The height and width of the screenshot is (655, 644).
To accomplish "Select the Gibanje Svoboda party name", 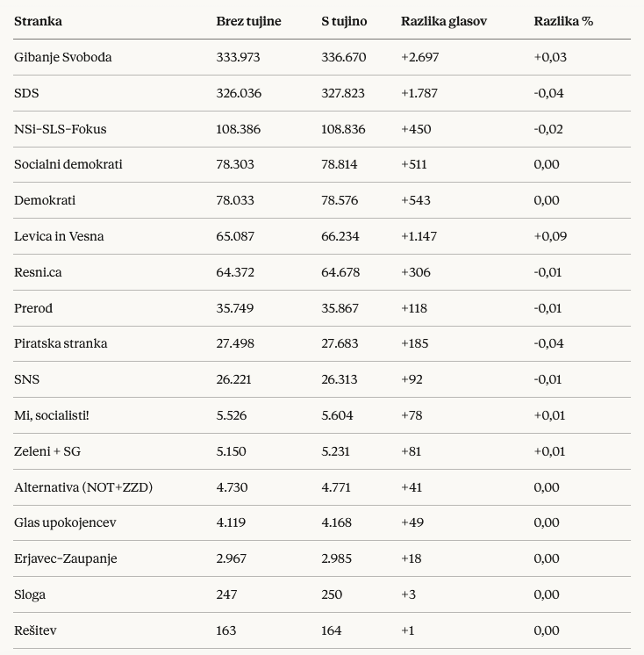I will click(x=63, y=57).
